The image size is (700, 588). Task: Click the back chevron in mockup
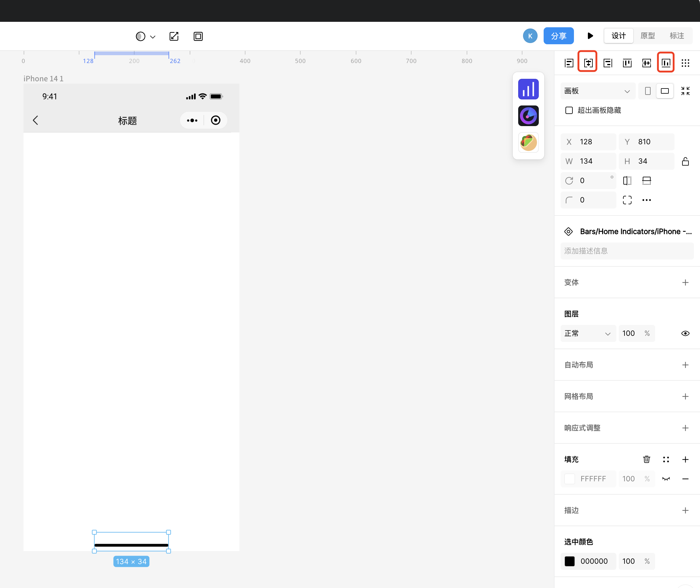pyautogui.click(x=36, y=120)
